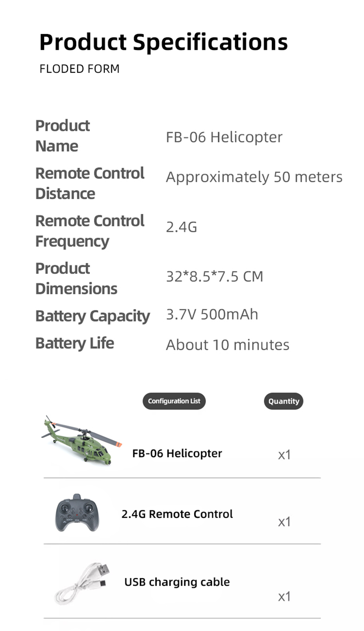Click the Product Name label

63,136
